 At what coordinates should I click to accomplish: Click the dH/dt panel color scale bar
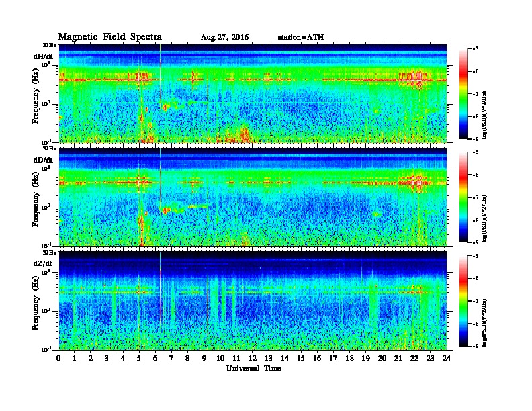[x=463, y=94]
